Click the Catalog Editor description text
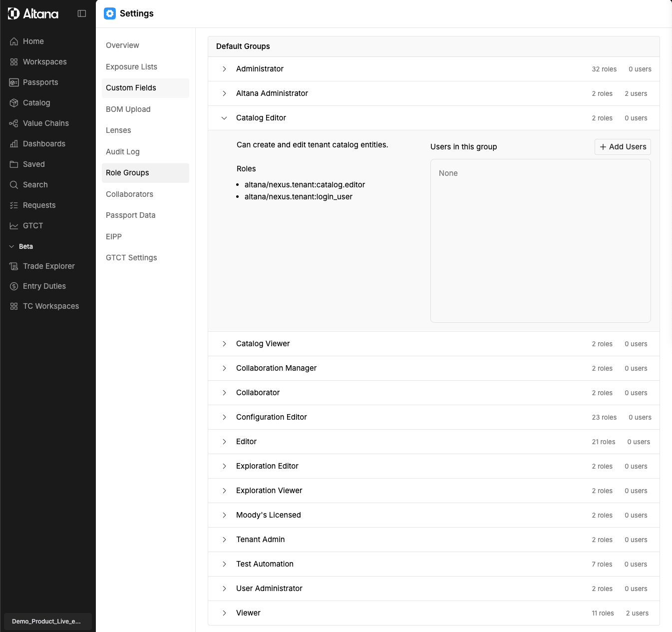The height and width of the screenshot is (632, 672). click(x=313, y=145)
